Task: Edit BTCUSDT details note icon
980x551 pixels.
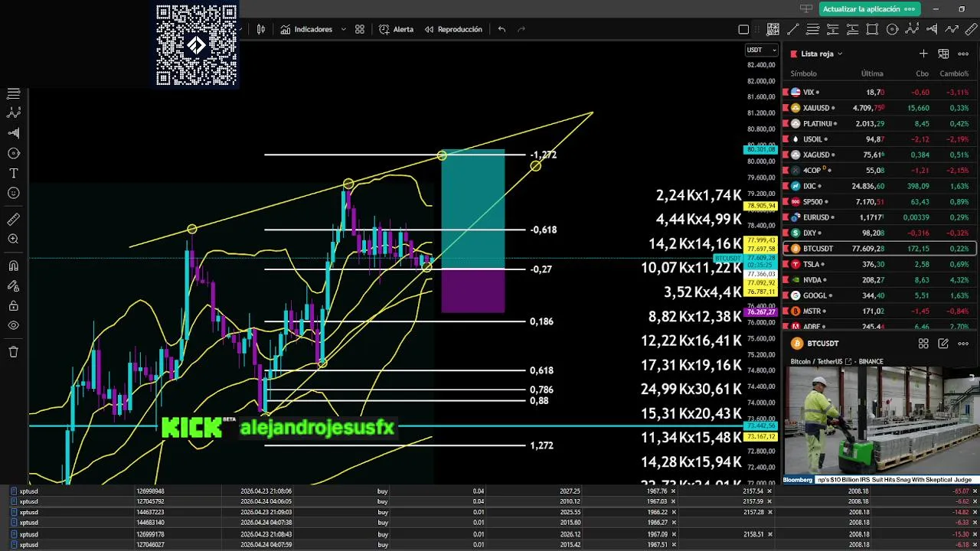Action: (943, 344)
